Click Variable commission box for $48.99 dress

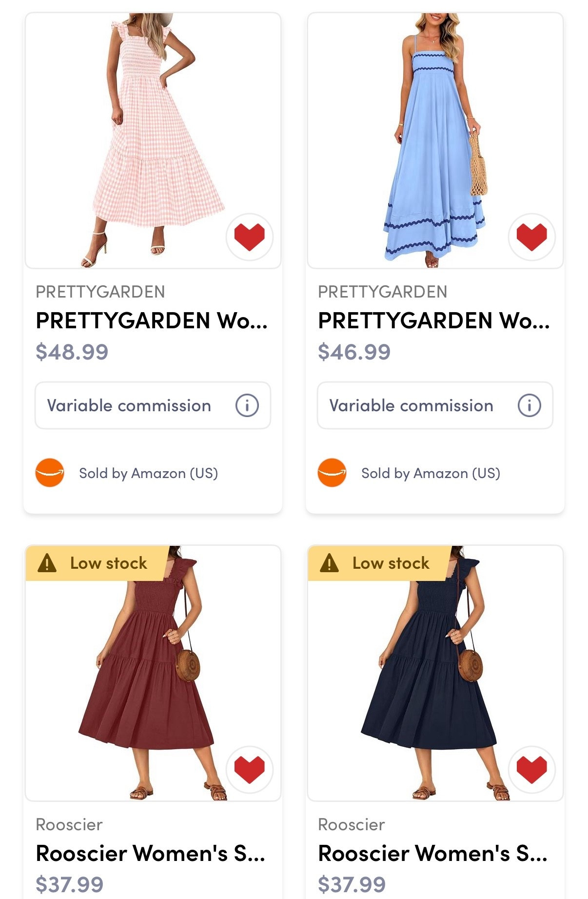click(129, 405)
